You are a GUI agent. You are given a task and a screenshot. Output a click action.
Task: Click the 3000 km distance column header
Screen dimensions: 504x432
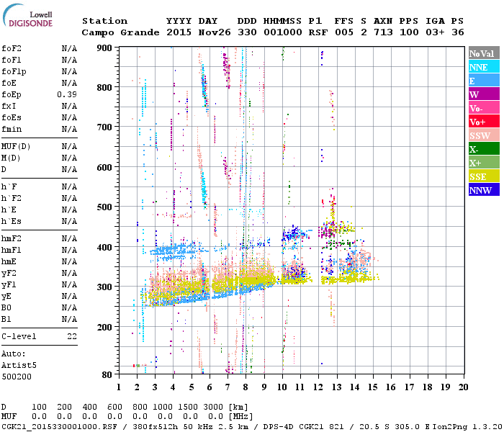coord(213,407)
